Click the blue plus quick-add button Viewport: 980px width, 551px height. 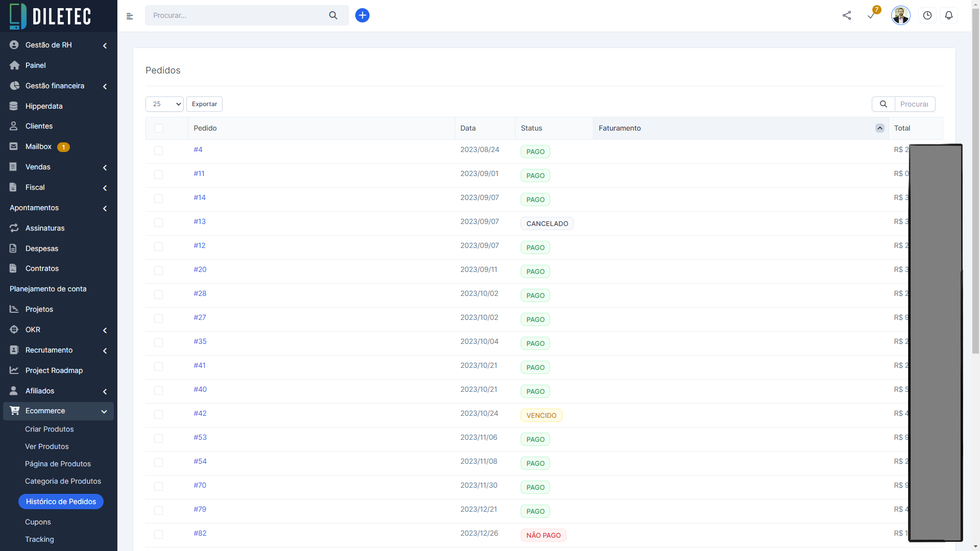tap(362, 15)
